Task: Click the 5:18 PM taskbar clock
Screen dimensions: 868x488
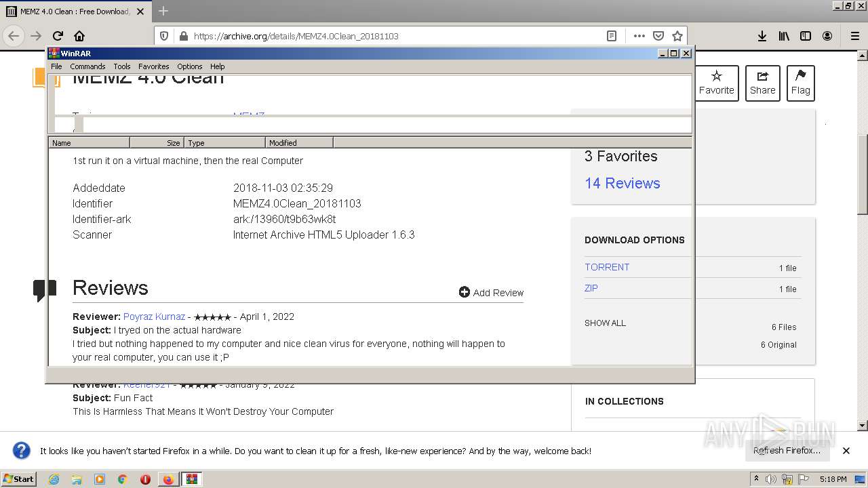Action: coord(833,479)
